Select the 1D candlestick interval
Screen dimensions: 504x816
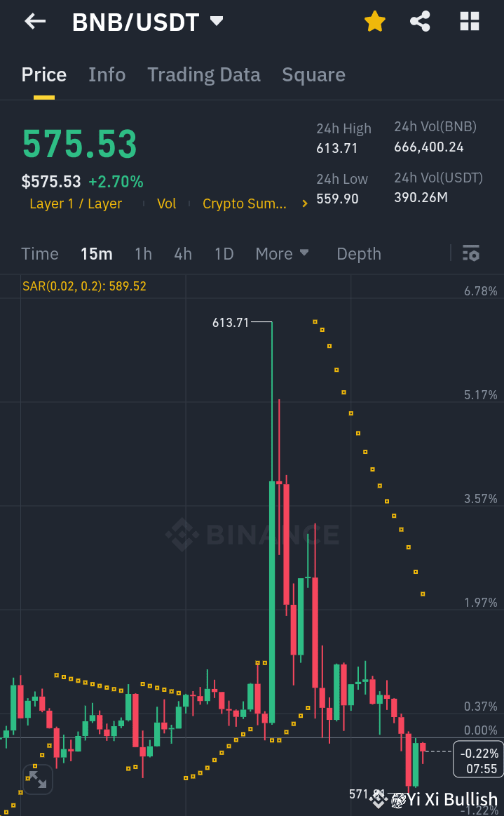coord(224,253)
